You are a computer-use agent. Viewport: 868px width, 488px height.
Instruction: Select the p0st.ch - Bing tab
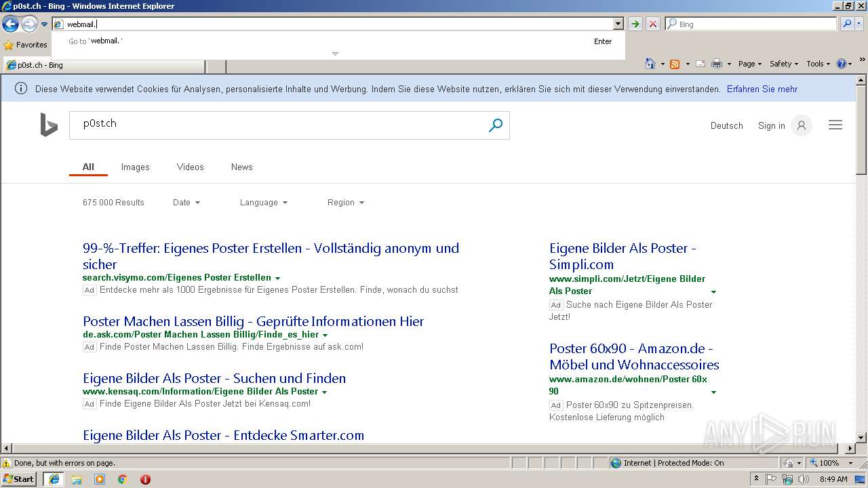pos(104,66)
